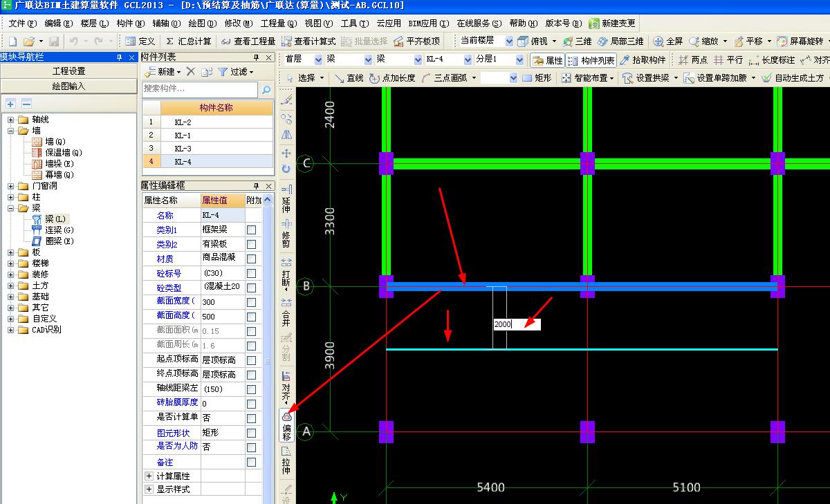This screenshot has width=830, height=504.
Task: Open the 首层 floor dropdown
Action: (317, 60)
